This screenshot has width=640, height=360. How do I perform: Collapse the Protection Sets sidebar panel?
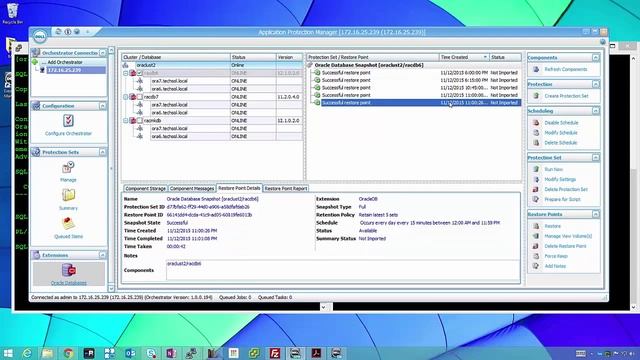(x=102, y=152)
